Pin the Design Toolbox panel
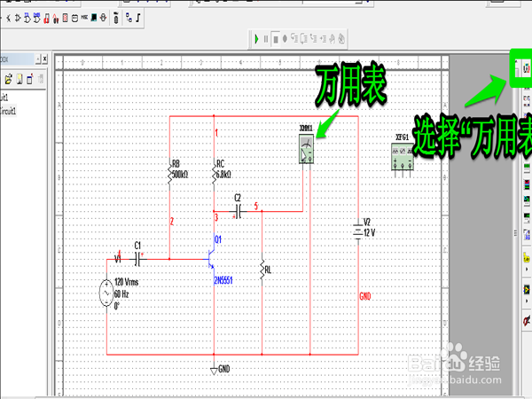 pos(38,59)
